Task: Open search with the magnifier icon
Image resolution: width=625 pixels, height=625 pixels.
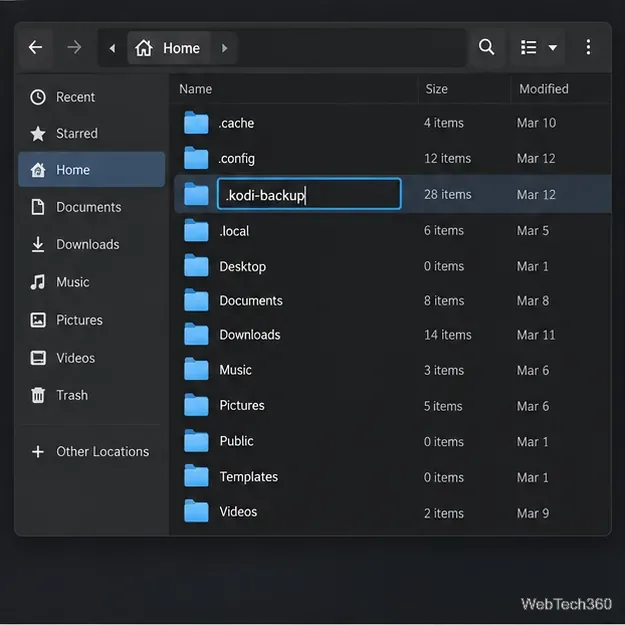Action: pos(486,47)
